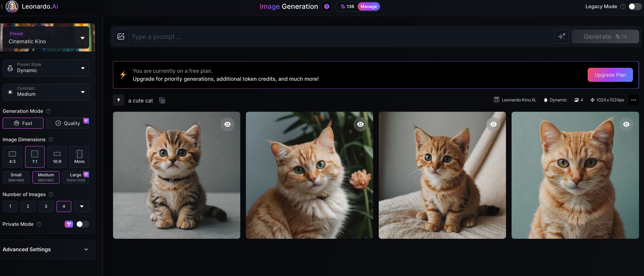Click the Leonardo Kino XL model label

coord(519,100)
